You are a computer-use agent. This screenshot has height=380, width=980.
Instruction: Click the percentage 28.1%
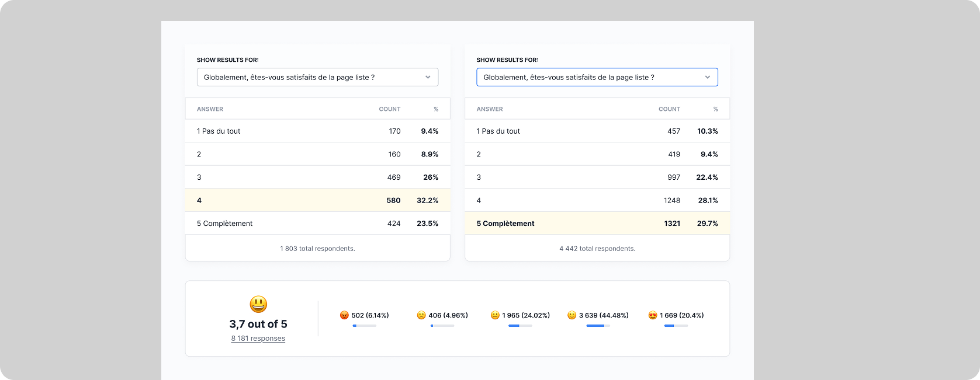point(708,200)
